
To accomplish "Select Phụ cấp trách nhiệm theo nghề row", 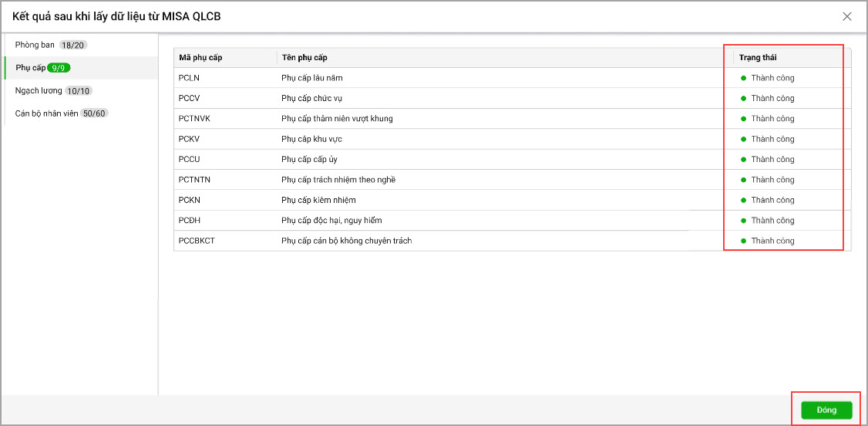I will coord(338,180).
